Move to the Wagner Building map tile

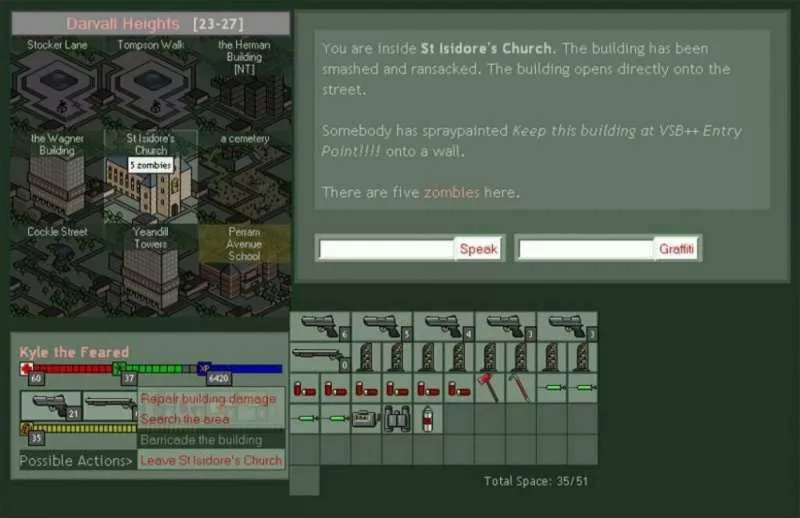(x=57, y=176)
